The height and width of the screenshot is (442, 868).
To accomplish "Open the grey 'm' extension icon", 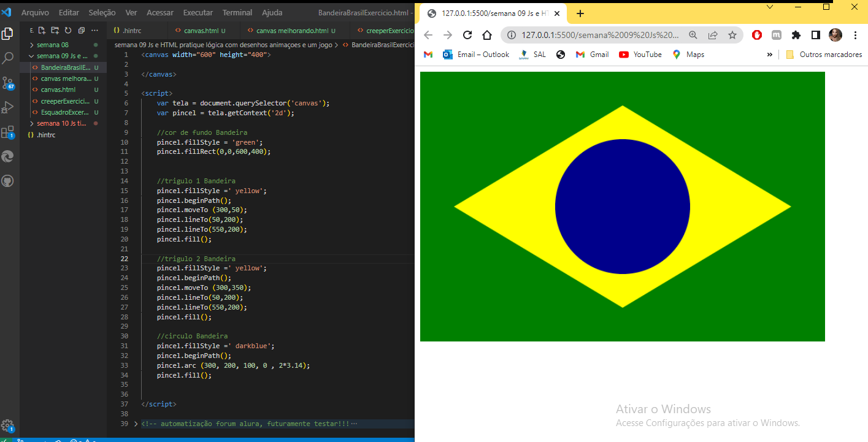I will tap(777, 35).
